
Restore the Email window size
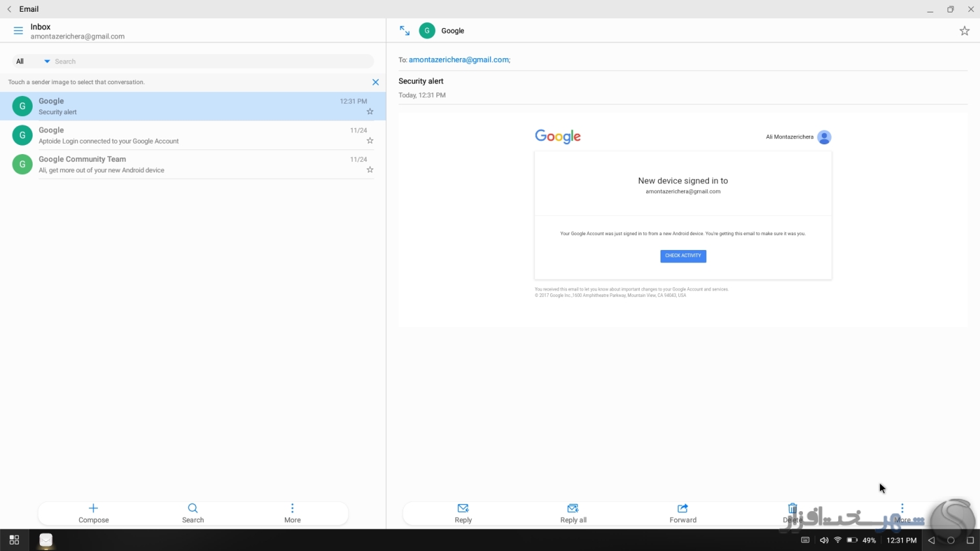pyautogui.click(x=951, y=9)
